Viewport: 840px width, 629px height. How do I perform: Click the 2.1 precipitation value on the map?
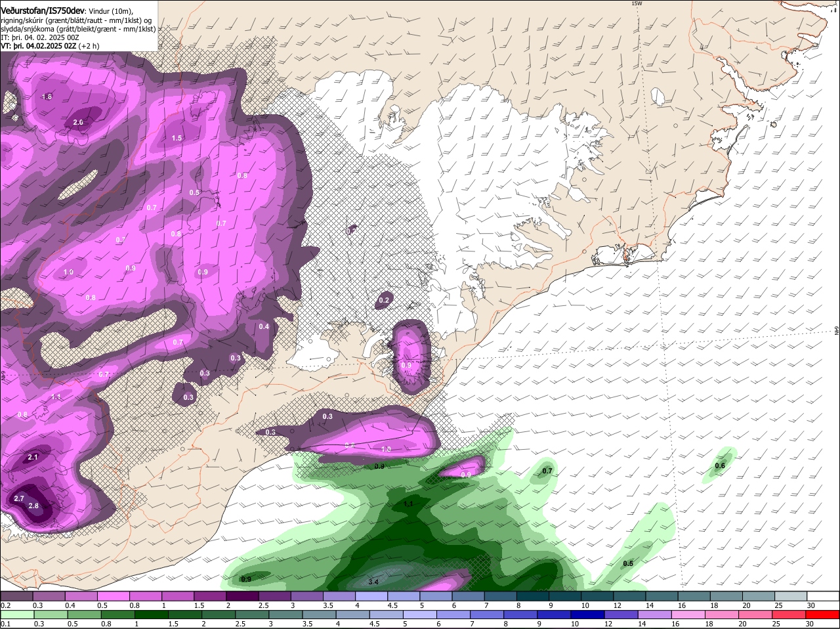tap(33, 457)
